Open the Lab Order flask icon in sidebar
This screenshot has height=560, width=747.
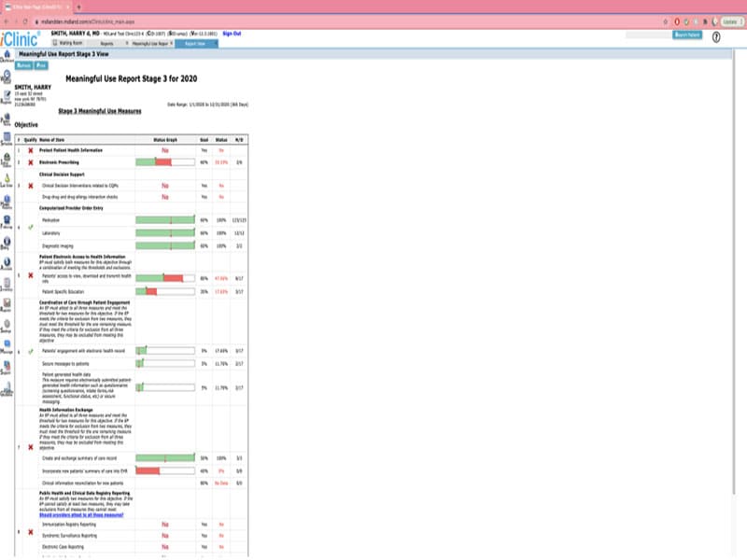click(x=7, y=180)
